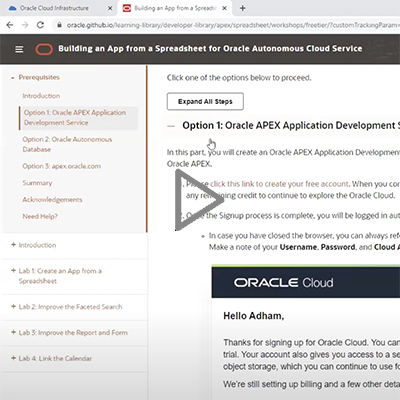Image resolution: width=400 pixels, height=400 pixels.
Task: Select Option 3: apex.oracle.com
Action: point(62,166)
